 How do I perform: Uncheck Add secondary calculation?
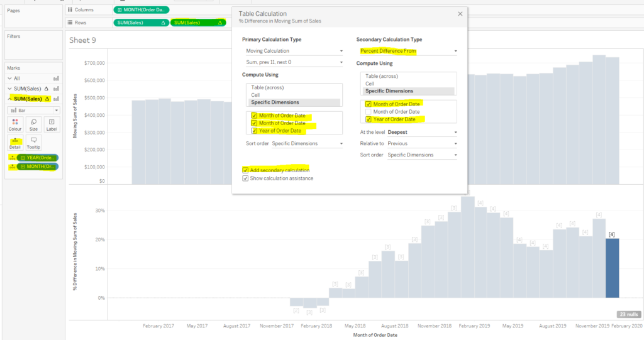click(x=245, y=170)
